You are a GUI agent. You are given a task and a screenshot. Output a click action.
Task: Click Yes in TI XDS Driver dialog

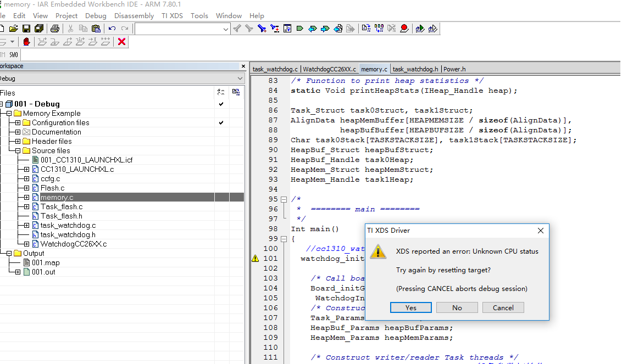coord(410,307)
